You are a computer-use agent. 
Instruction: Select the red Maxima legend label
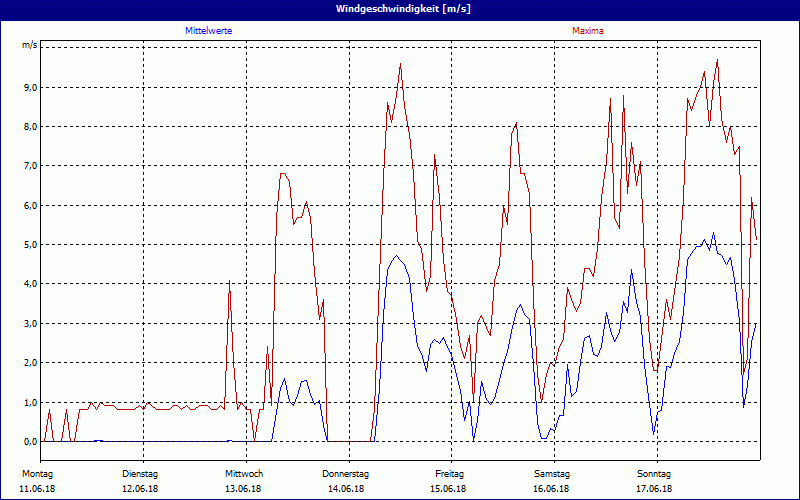coord(588,31)
